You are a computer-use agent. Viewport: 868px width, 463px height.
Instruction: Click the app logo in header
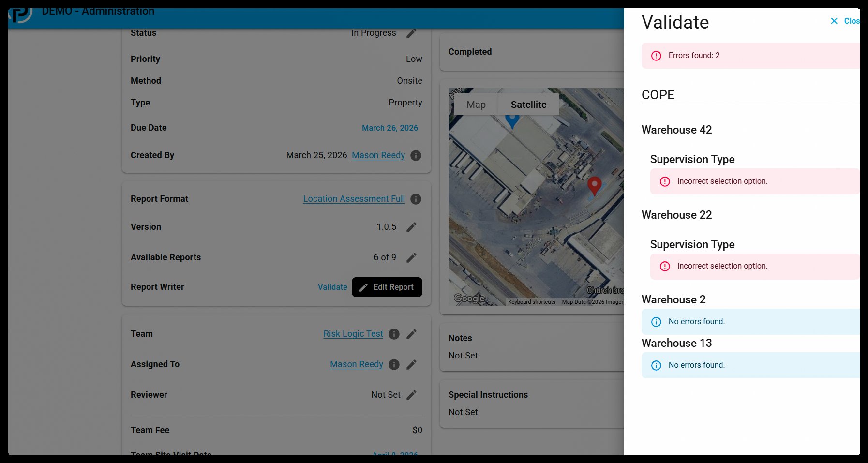pyautogui.click(x=21, y=15)
